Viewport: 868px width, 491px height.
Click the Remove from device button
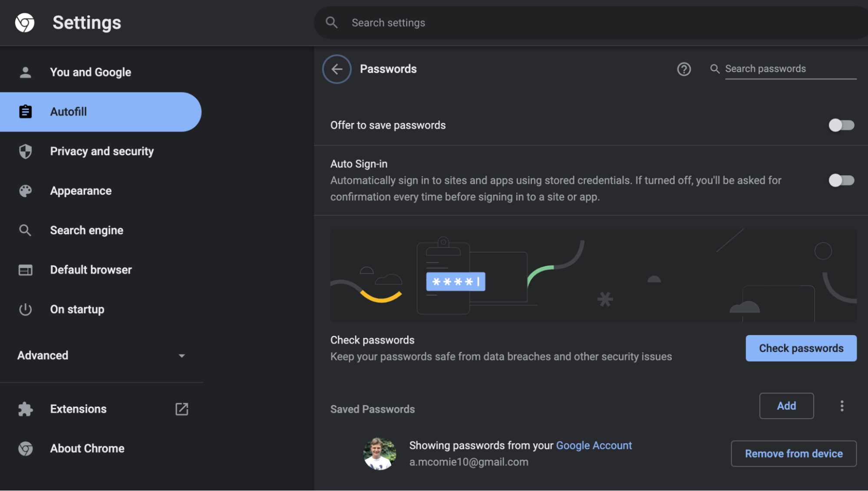(x=793, y=454)
